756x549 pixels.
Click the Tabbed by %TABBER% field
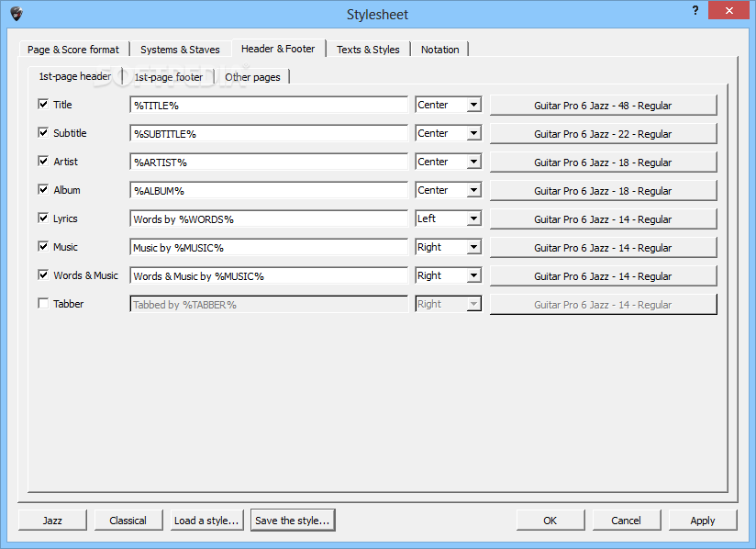tap(269, 304)
